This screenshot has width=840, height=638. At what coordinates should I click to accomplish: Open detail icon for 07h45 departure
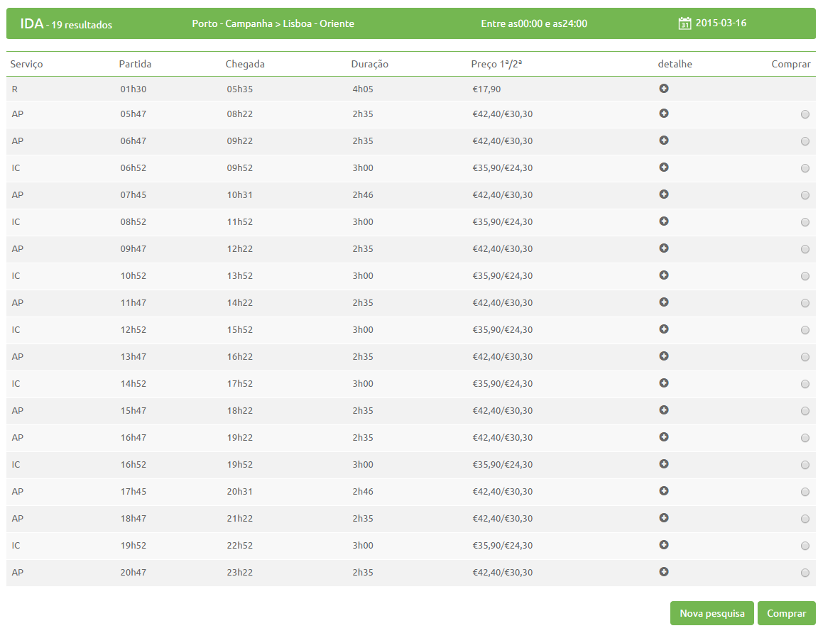pyautogui.click(x=664, y=194)
